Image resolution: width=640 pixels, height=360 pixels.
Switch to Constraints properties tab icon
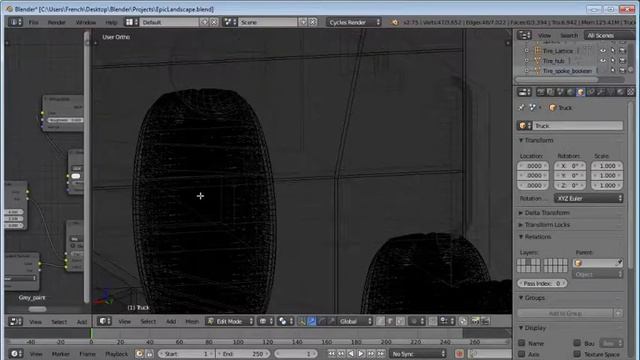591,92
